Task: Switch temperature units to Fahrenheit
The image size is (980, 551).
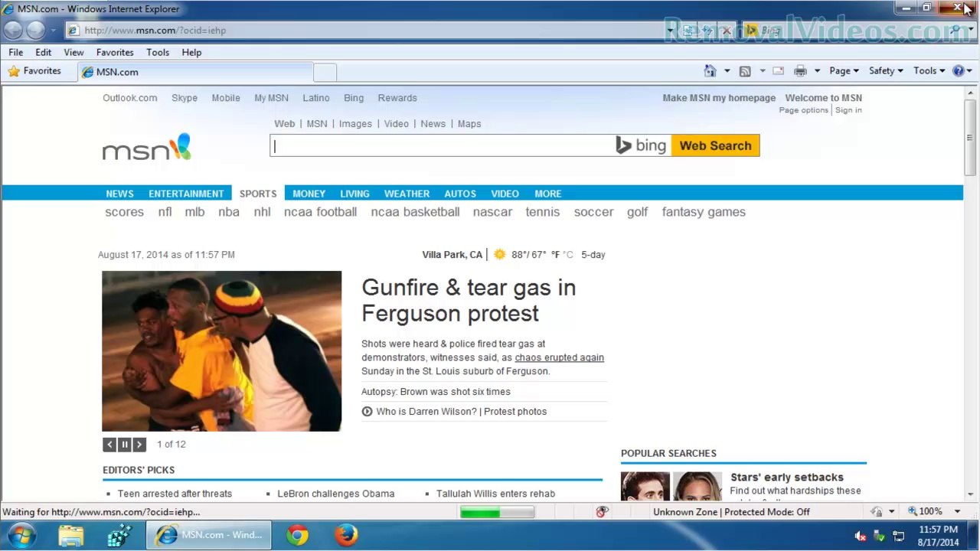Action: click(555, 255)
